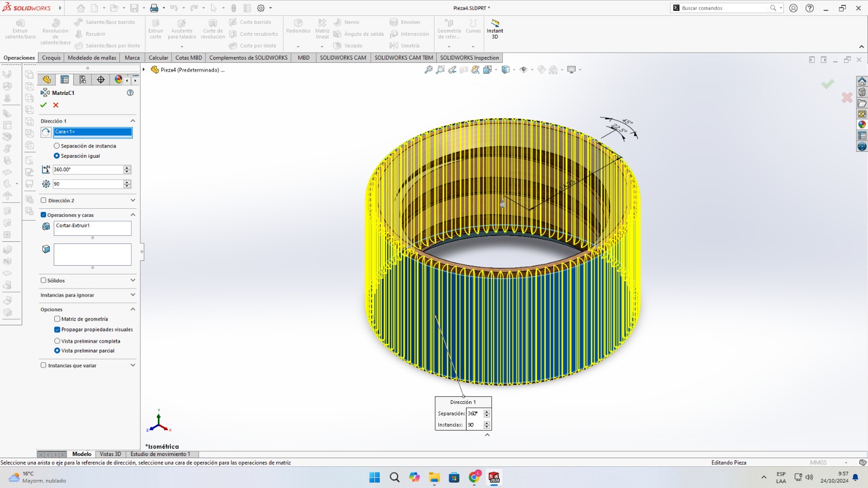This screenshot has height=488, width=868.
Task: Select Separación de instancia radio button
Action: click(56, 146)
